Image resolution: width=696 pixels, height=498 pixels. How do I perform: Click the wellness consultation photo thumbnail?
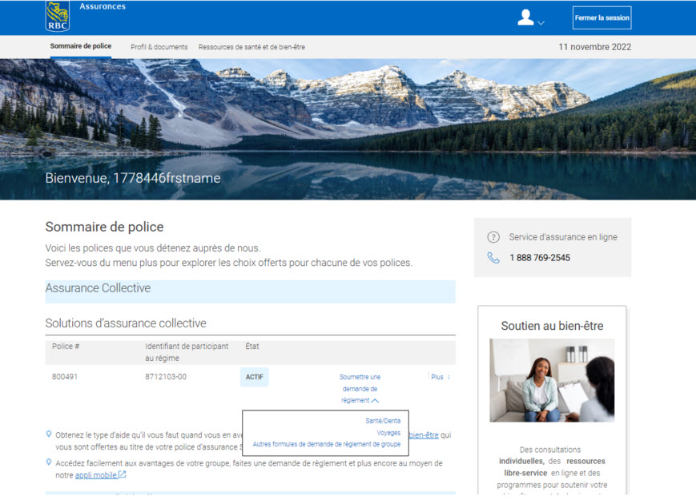[x=551, y=380]
